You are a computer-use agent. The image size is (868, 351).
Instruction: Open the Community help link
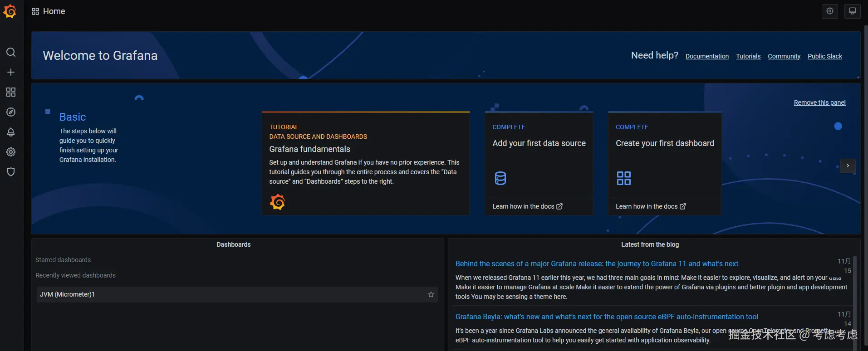[784, 56]
